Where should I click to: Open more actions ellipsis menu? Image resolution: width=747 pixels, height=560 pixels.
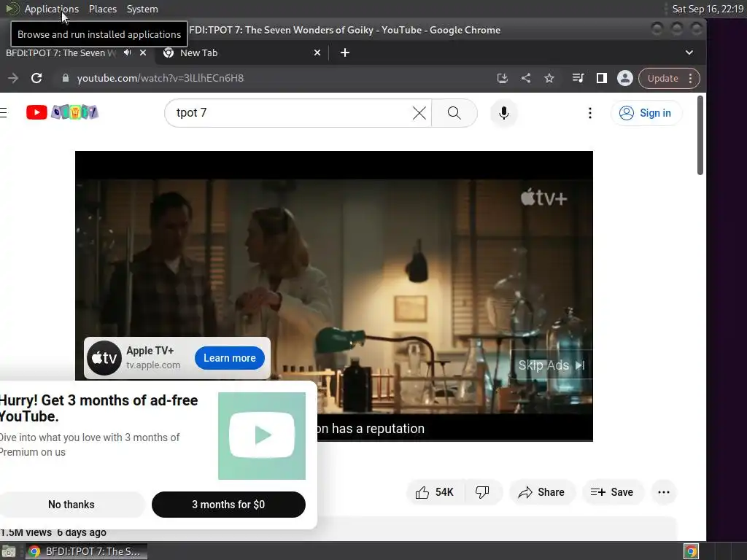[664, 492]
